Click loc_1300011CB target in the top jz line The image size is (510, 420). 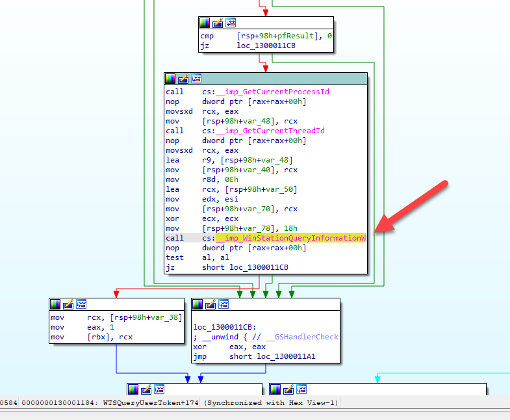click(266, 46)
